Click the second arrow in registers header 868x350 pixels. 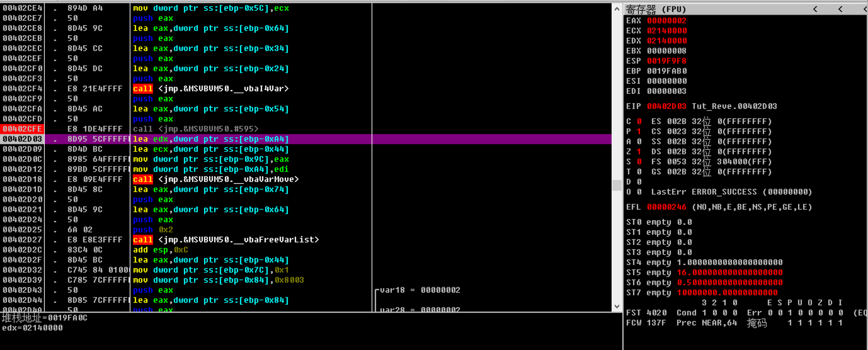840,9
